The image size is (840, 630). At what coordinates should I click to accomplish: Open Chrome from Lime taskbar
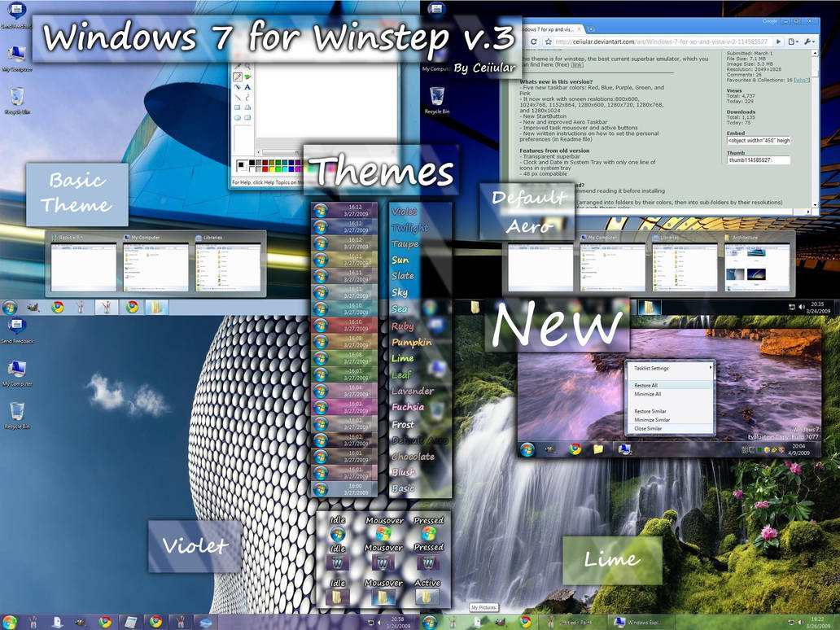[x=526, y=622]
